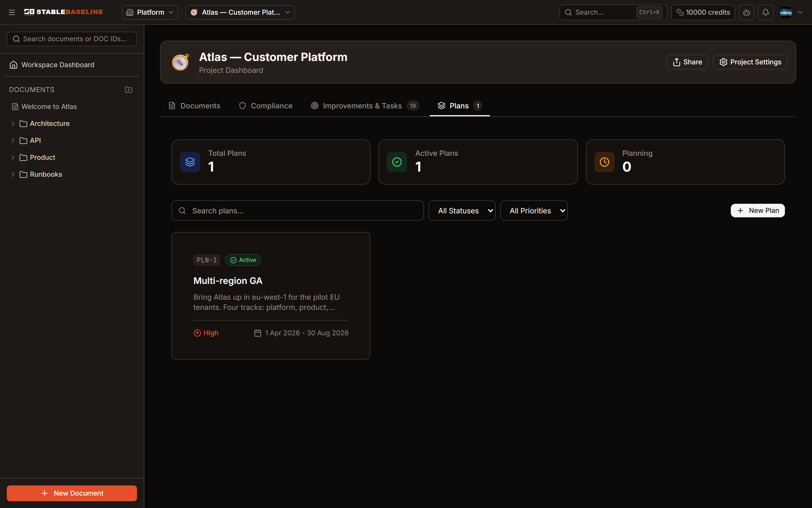The height and width of the screenshot is (508, 812).
Task: Click the Planning card label
Action: (x=637, y=153)
